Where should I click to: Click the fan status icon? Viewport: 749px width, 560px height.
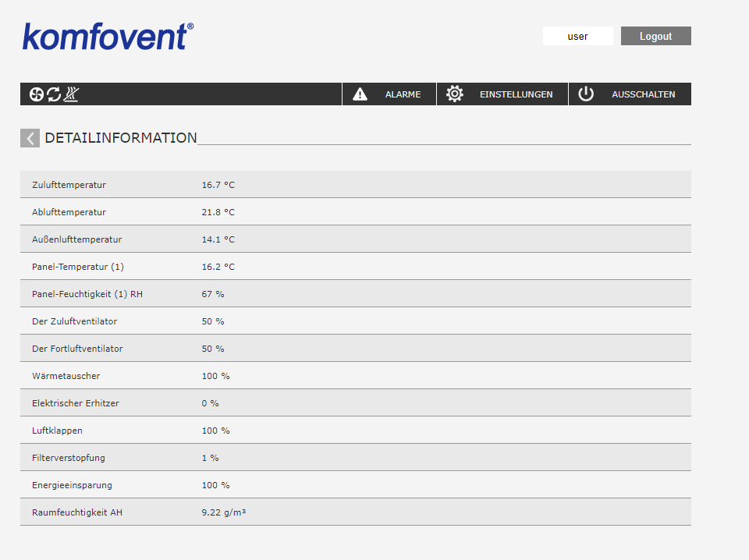tap(37, 94)
